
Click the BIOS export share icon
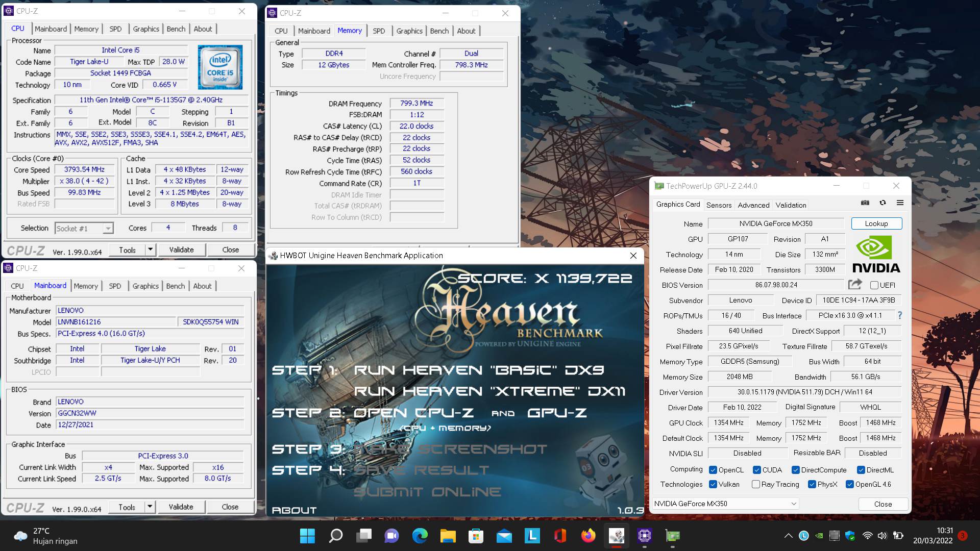[x=855, y=284]
